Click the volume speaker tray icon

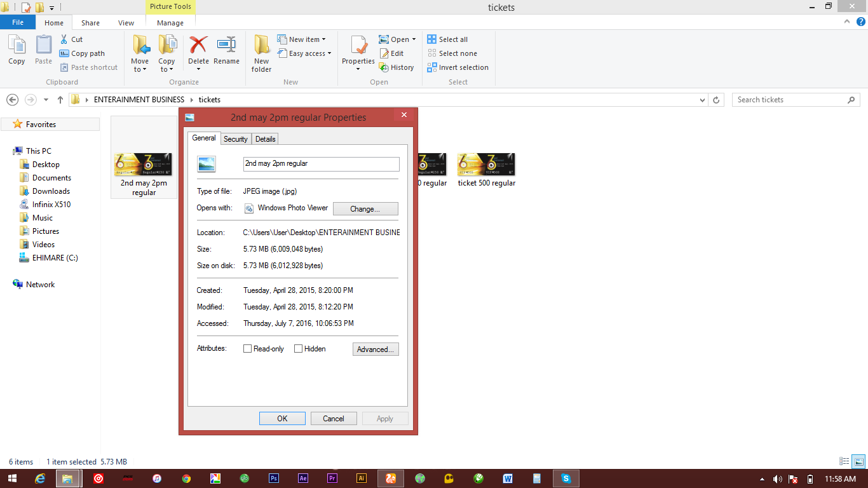[777, 479]
